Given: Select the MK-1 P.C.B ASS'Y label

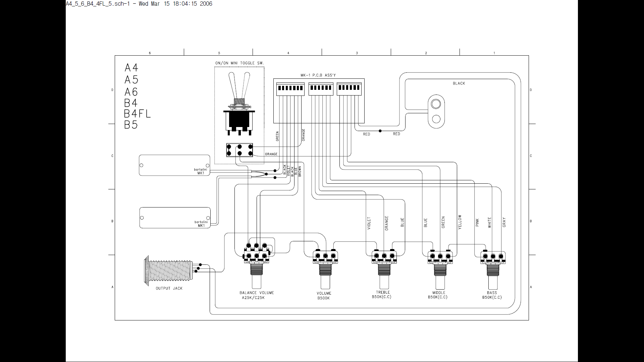Looking at the screenshot, I should click(318, 75).
